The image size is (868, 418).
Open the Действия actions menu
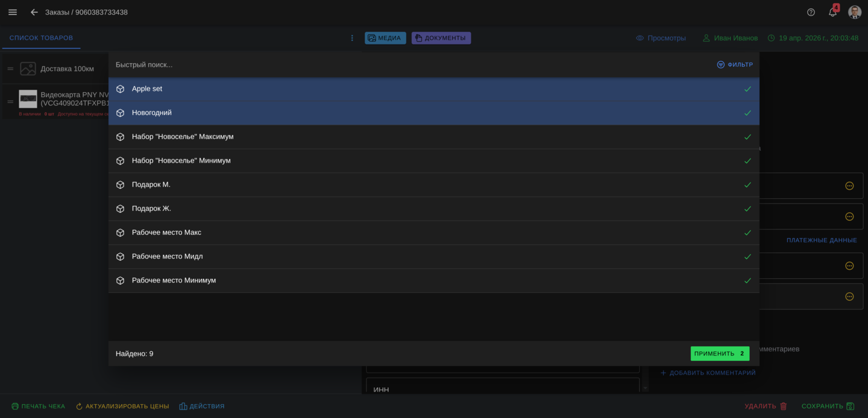(x=202, y=407)
